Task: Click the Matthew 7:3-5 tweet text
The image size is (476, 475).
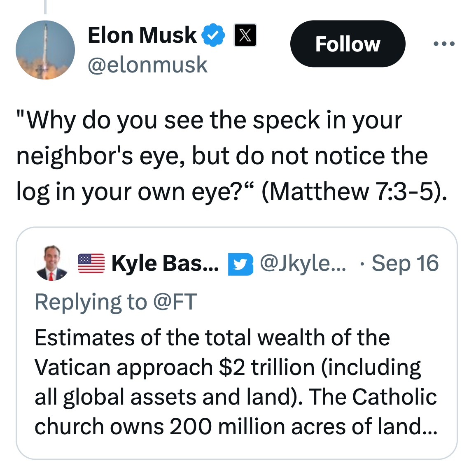Action: [231, 156]
